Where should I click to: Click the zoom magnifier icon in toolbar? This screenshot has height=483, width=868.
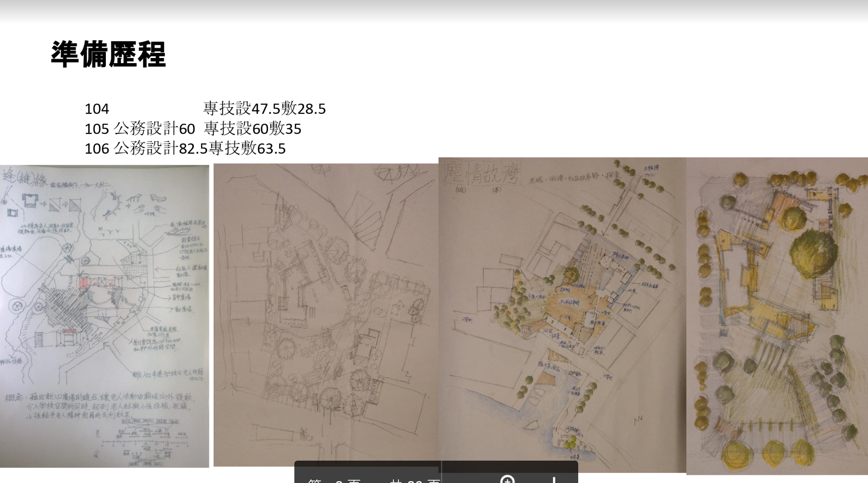point(507,479)
